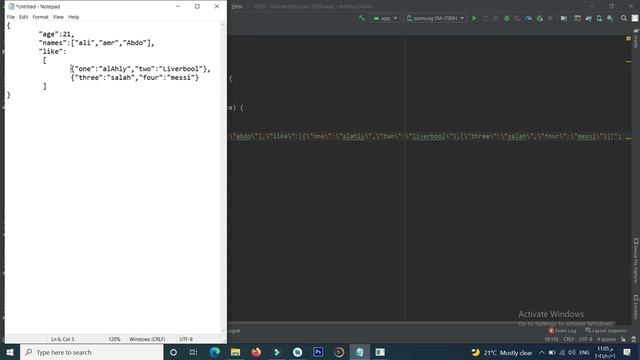Click Windows (CRLF) in Notepad status bar
The width and height of the screenshot is (640, 360).
(147, 339)
